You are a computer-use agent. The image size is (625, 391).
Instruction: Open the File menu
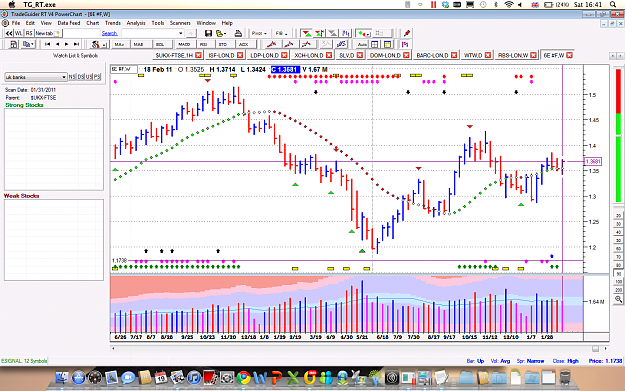(16, 23)
